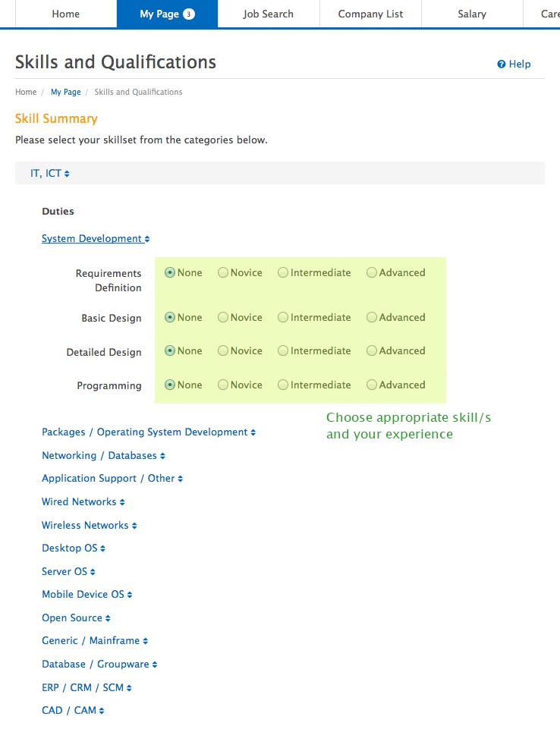Screen dimensions: 560x729
Task: Select Advanced for Programming
Action: 372,385
